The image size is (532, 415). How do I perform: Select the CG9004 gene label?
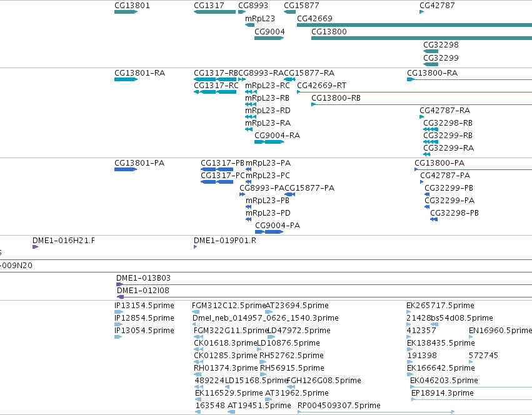tap(269, 32)
